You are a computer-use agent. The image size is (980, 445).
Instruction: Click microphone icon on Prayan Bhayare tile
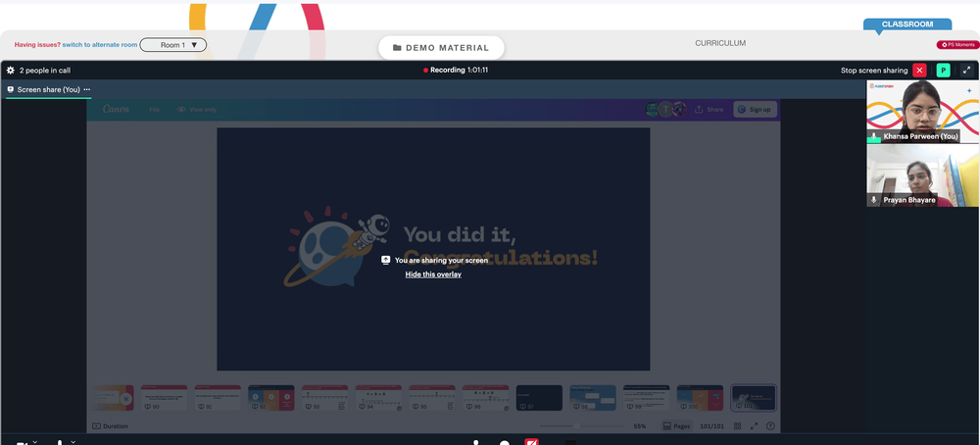click(x=874, y=200)
